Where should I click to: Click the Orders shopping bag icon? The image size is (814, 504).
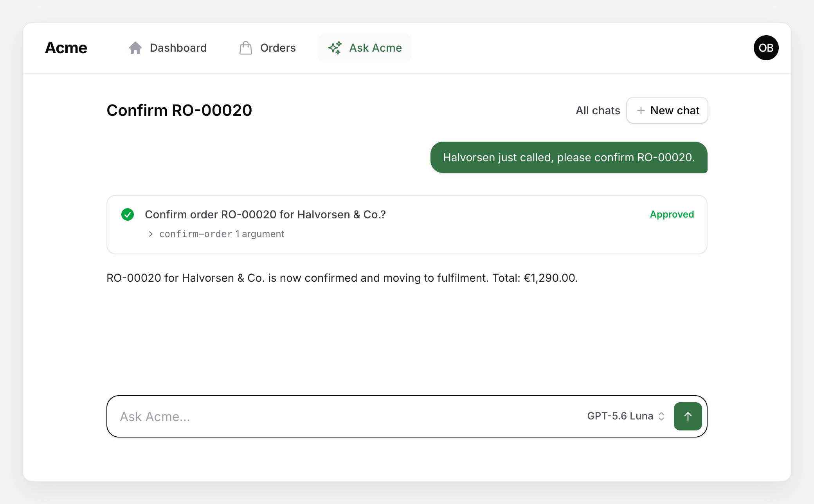click(x=246, y=48)
